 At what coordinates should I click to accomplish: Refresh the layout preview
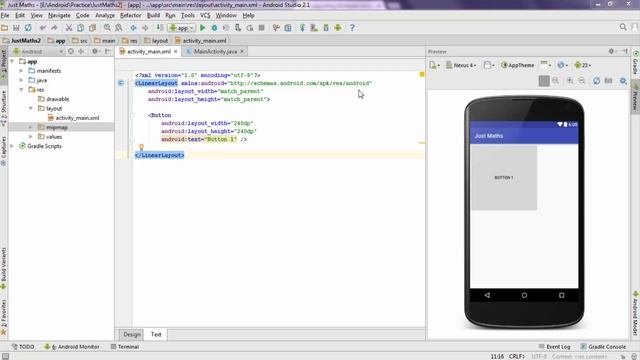(x=596, y=81)
